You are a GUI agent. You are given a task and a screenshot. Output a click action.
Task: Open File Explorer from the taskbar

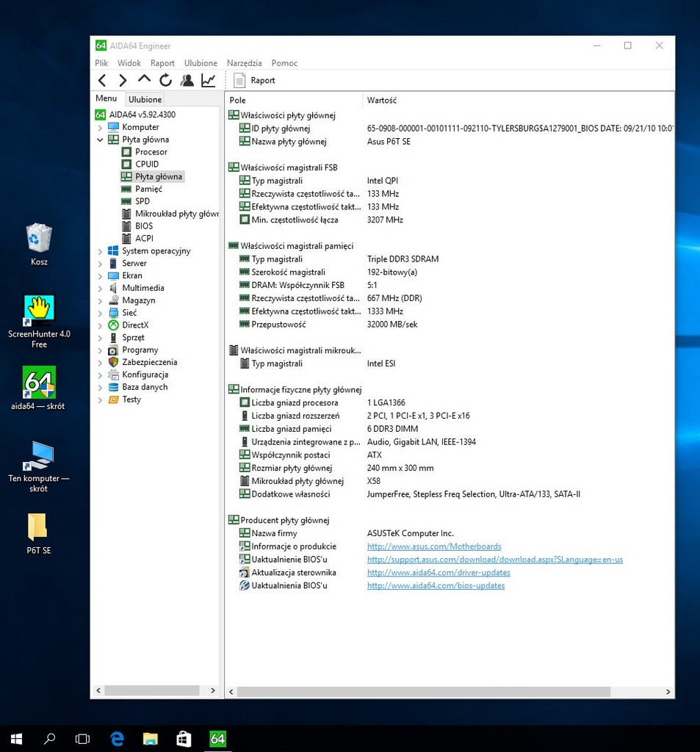click(150, 739)
